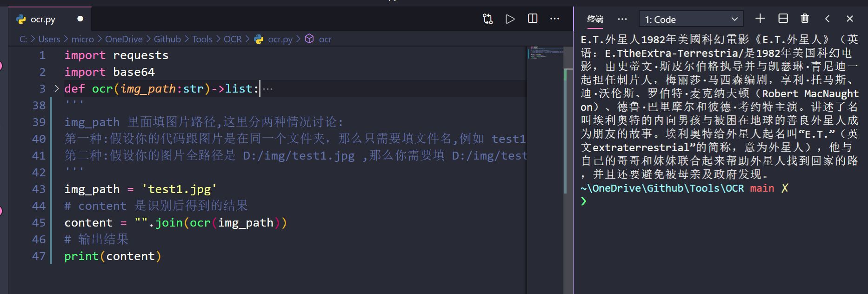Open the Tools breadcrumb segment
The width and height of the screenshot is (868, 294).
point(202,39)
